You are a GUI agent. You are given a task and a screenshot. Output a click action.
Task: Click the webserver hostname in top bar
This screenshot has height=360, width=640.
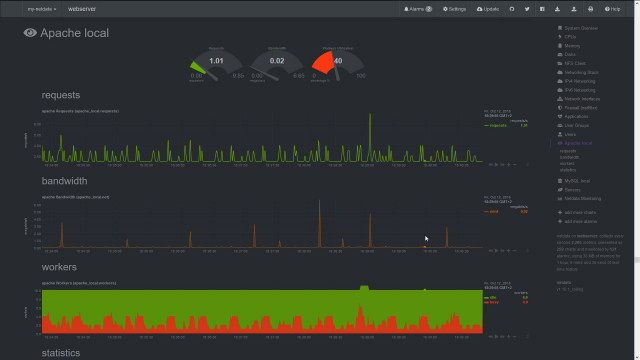point(82,9)
